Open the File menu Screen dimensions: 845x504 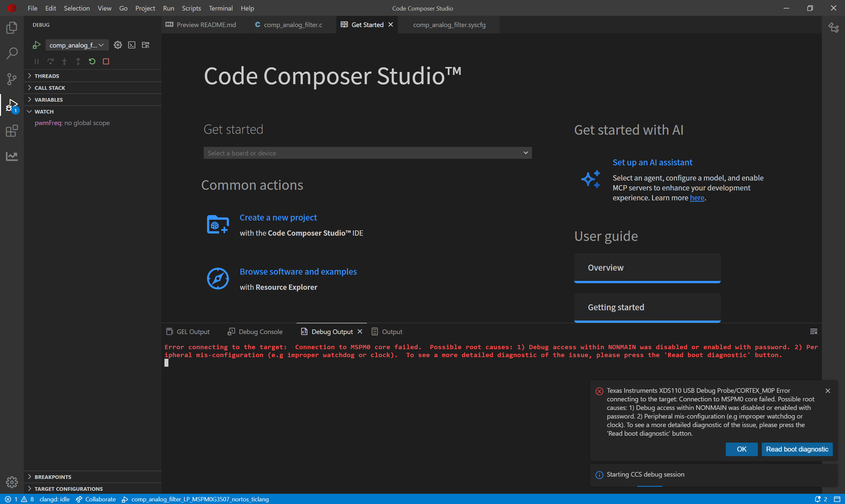33,8
